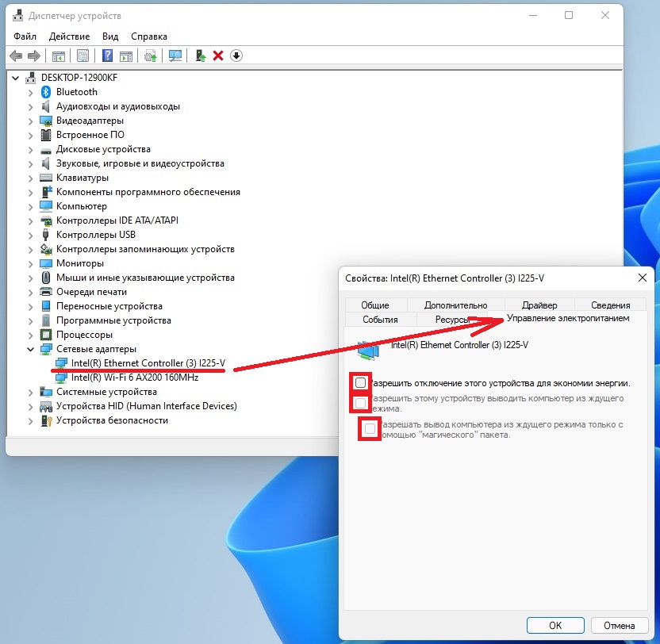Expand the Системные устройства category
The image size is (660, 644).
30,393
